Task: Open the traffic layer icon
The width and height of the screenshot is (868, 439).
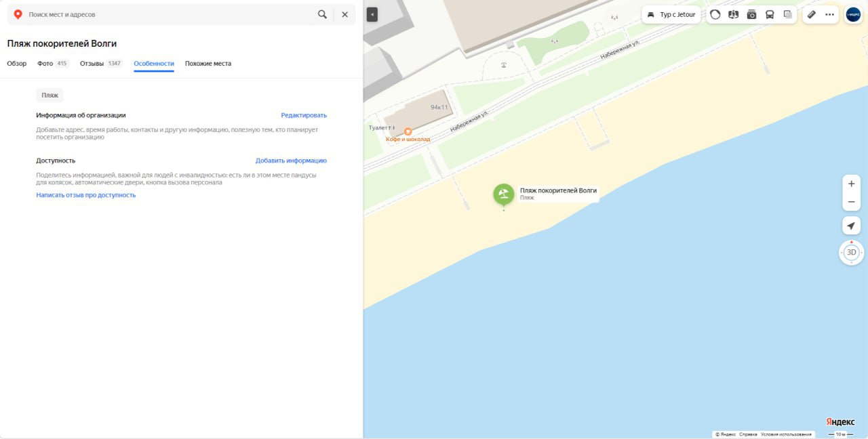Action: pos(715,14)
